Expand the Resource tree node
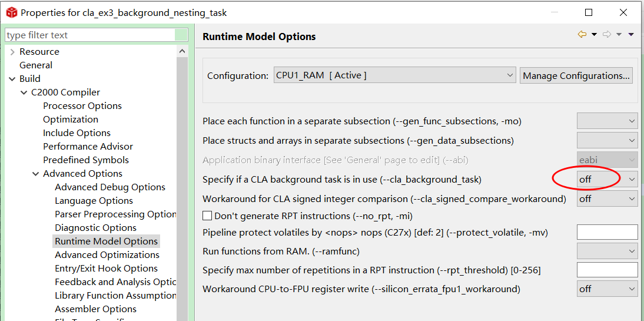 pos(12,52)
